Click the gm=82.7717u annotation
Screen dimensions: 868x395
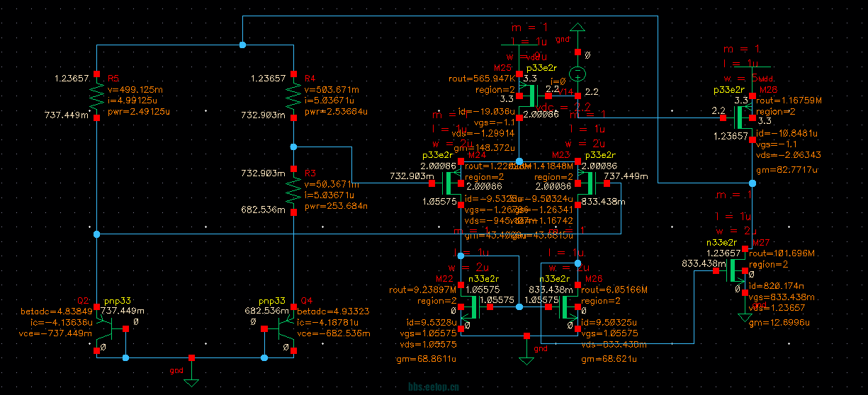point(787,171)
